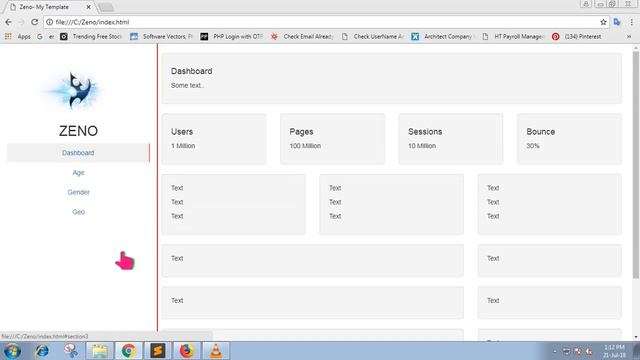
Task: Select Dashboard in sidebar menu
Action: [x=78, y=153]
